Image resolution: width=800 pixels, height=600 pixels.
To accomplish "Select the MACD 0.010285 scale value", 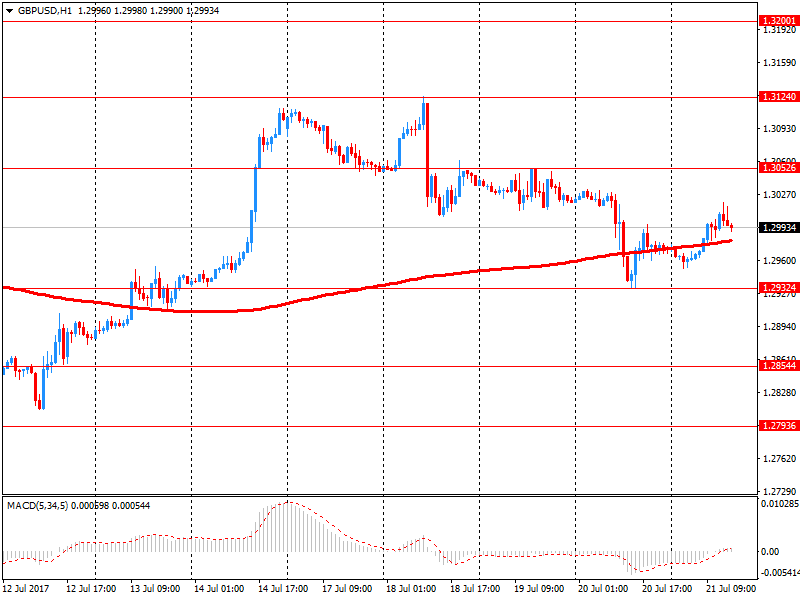I will (780, 504).
